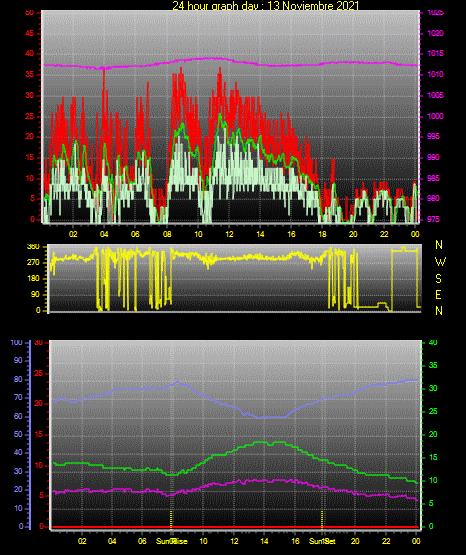Click the blue 100 humidity axis label

point(17,343)
